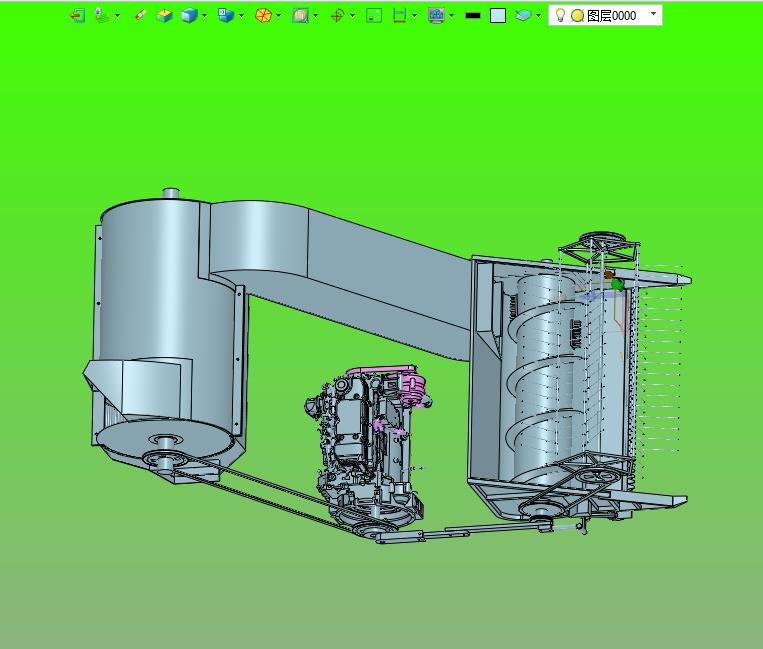Open the 图层0000 layer dropdown list
This screenshot has width=763, height=649.
[x=654, y=14]
